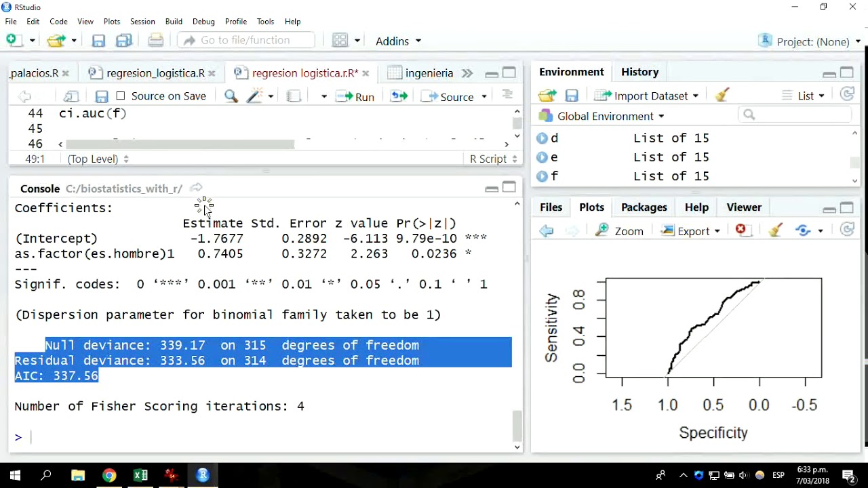Open the List view dropdown in Environment
The height and width of the screenshot is (488, 868).
[804, 96]
